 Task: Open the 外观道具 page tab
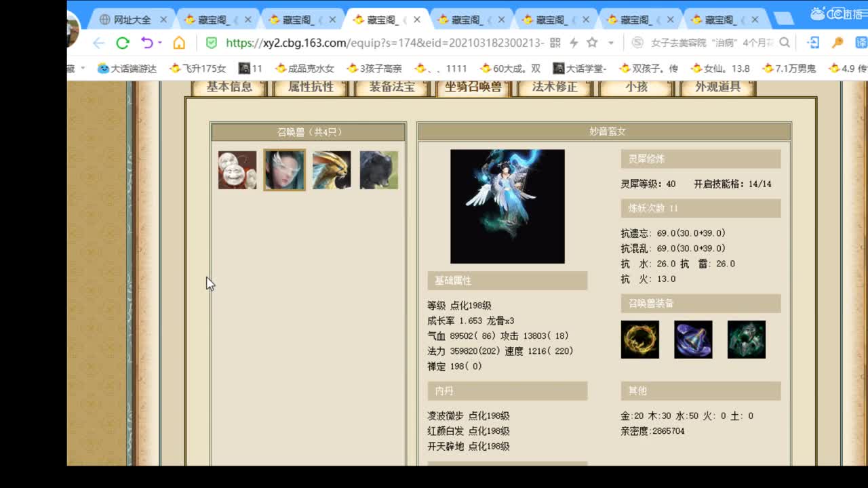[717, 87]
